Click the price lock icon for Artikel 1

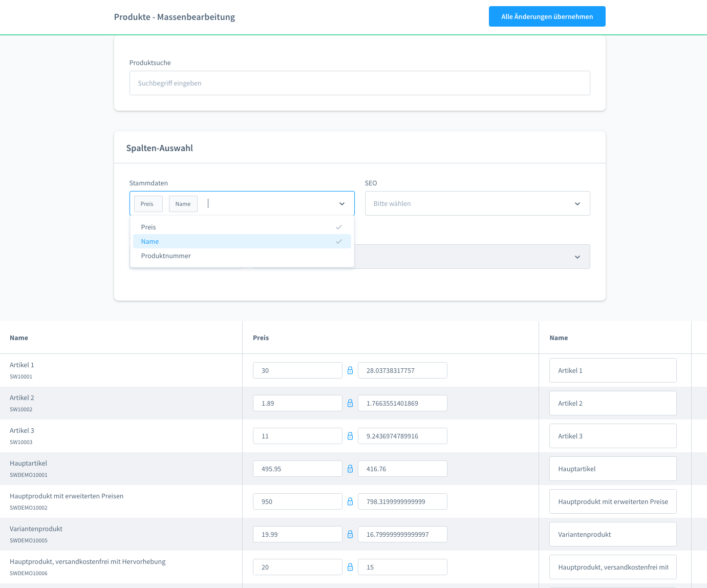coord(350,370)
